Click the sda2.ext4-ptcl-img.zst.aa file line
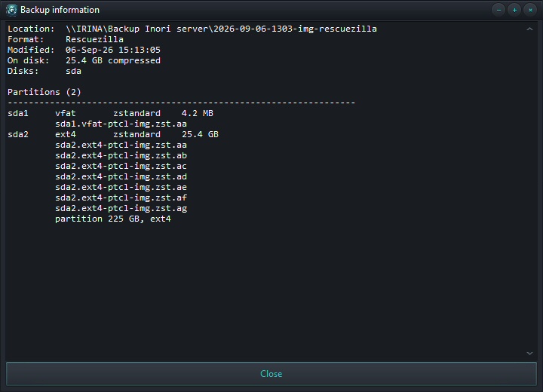This screenshot has width=543, height=392. [x=121, y=145]
